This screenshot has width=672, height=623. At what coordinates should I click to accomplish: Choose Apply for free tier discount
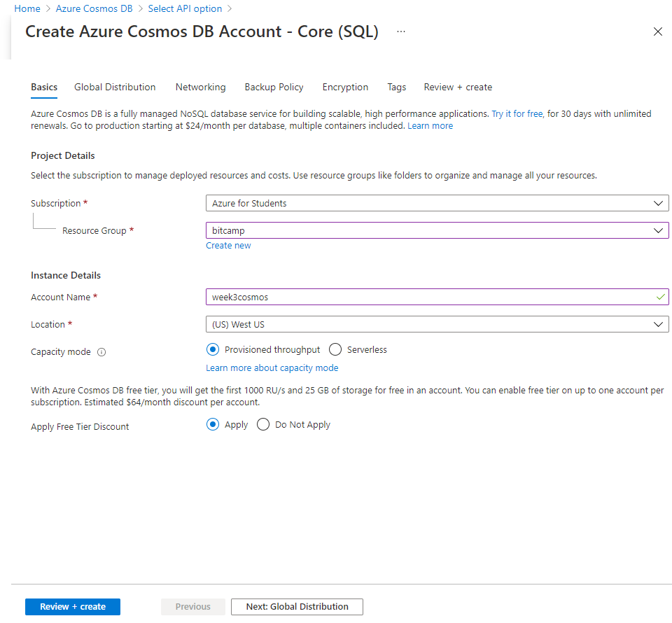coord(213,425)
